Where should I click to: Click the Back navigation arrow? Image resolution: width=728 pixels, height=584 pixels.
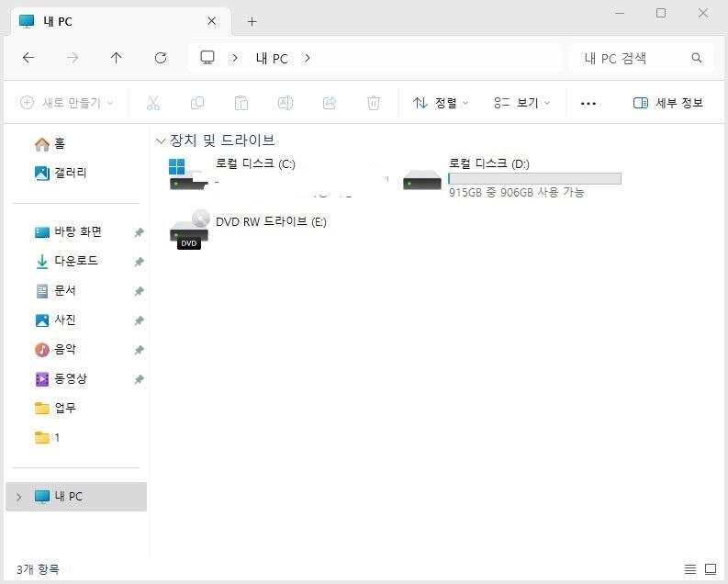coord(28,58)
